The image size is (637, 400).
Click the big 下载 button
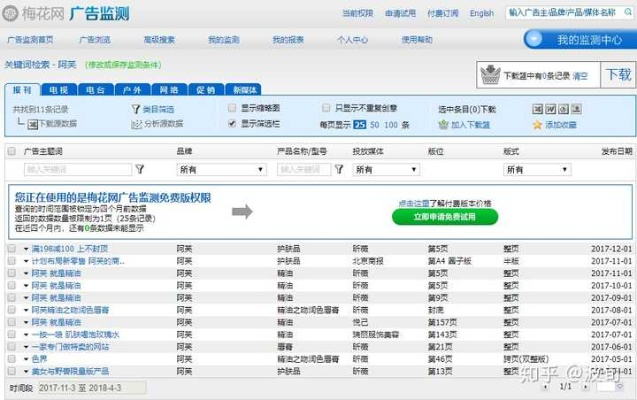(x=618, y=75)
